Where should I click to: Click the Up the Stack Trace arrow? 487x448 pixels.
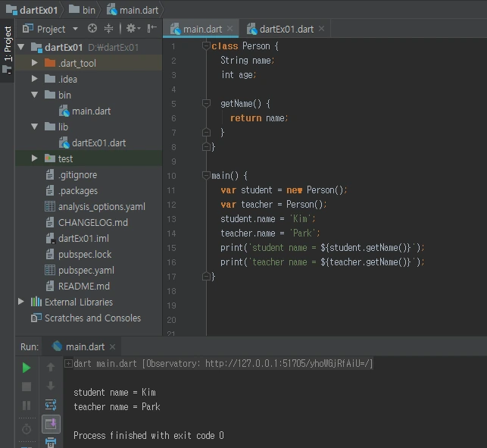point(51,367)
